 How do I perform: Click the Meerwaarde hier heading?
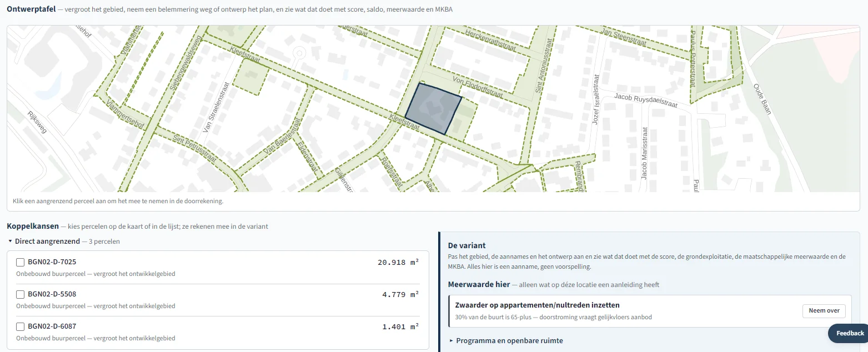coord(479,284)
